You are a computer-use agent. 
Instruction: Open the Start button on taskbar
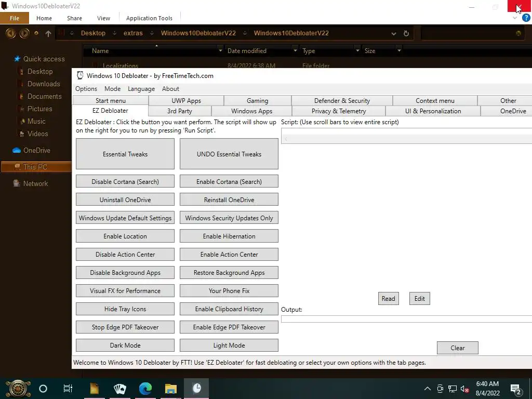click(x=18, y=389)
